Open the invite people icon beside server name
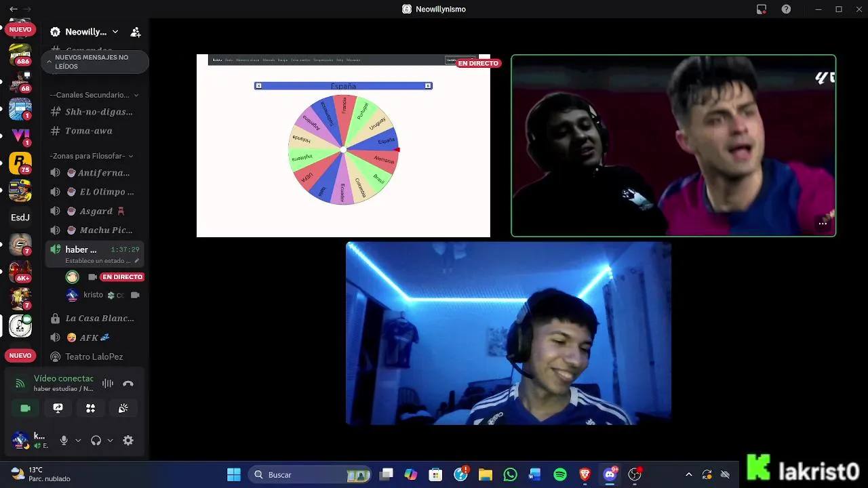This screenshot has height=488, width=868. coord(136,32)
